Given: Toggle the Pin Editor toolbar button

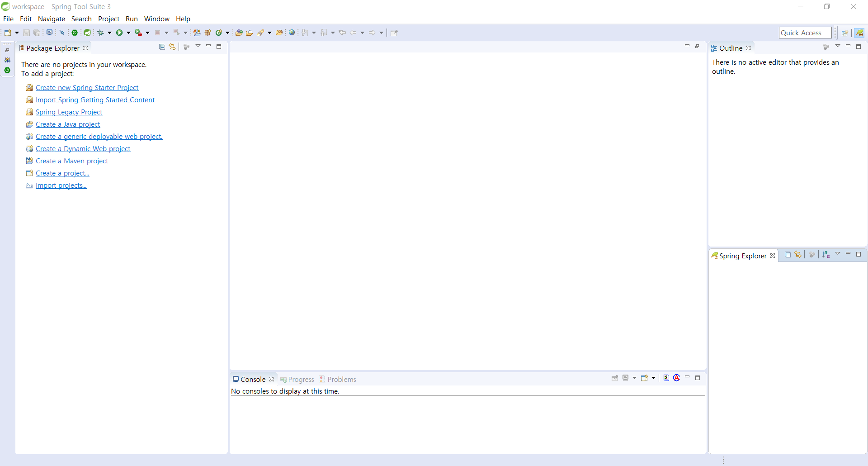Looking at the screenshot, I should click(x=394, y=33).
